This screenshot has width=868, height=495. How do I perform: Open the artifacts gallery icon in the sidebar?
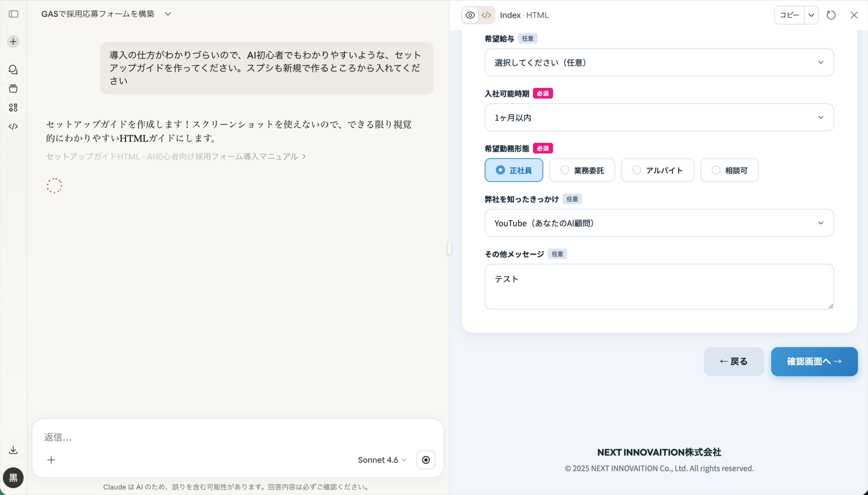tap(13, 107)
